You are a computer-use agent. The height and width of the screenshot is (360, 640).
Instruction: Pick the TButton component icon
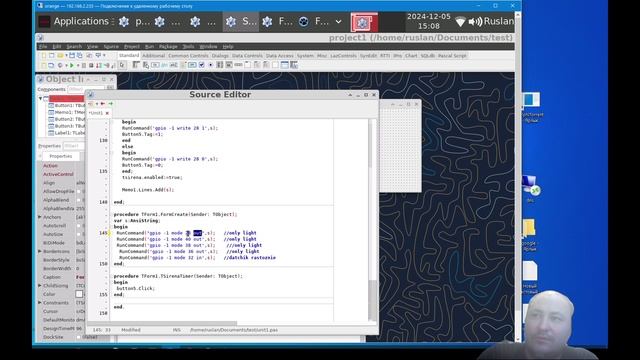pos(155,65)
